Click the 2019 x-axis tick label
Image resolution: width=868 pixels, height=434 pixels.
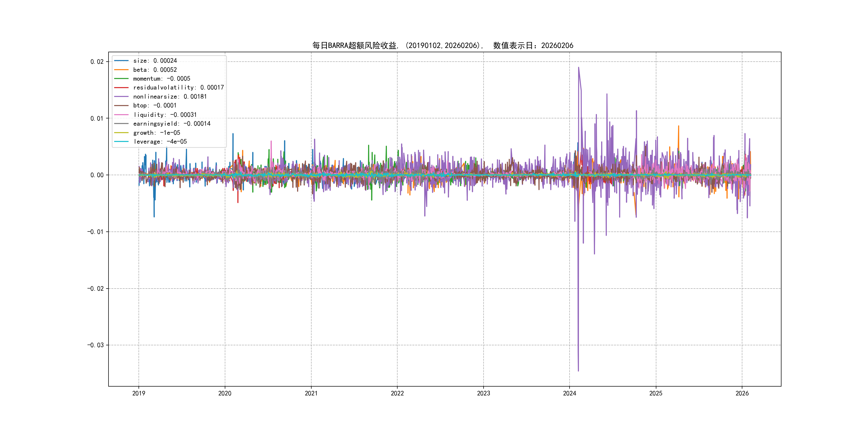tap(139, 393)
